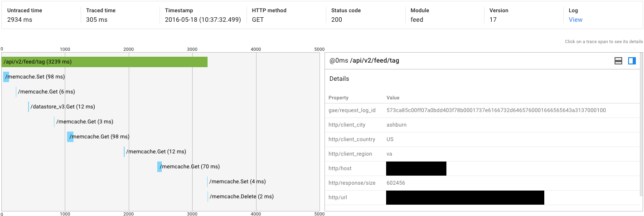Click the Details section header
The image size is (644, 216).
(339, 79)
